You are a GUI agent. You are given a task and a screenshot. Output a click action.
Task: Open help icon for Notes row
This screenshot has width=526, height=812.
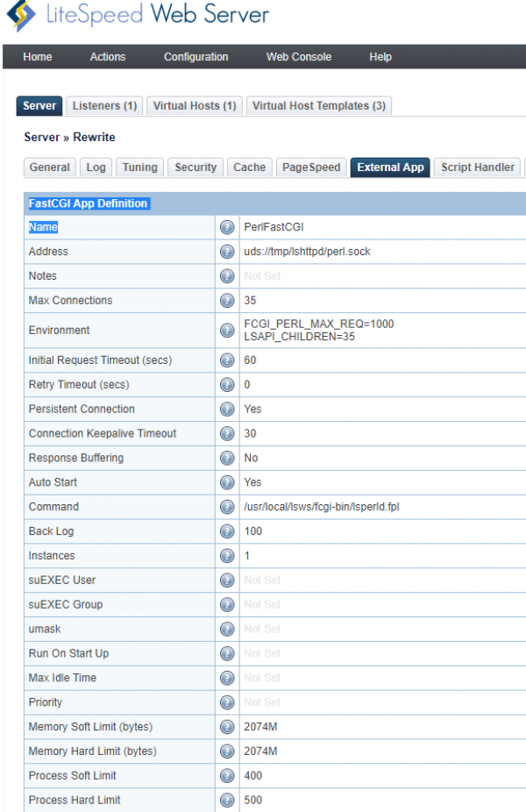pyautogui.click(x=227, y=275)
